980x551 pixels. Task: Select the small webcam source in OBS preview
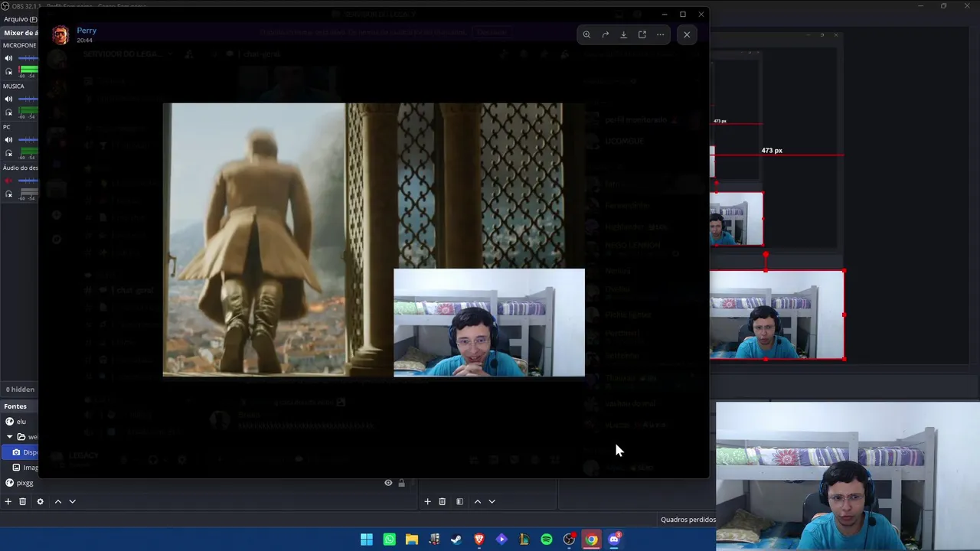(737, 219)
